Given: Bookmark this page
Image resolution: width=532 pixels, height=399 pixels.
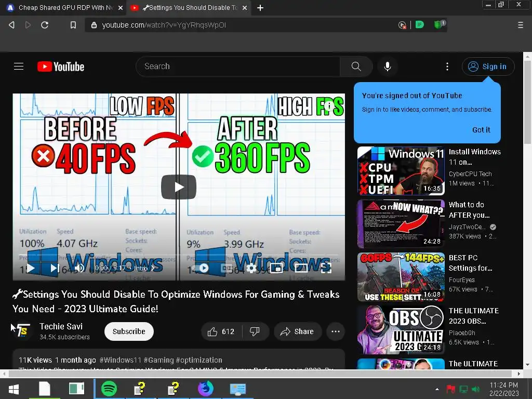Looking at the screenshot, I should pos(73,25).
